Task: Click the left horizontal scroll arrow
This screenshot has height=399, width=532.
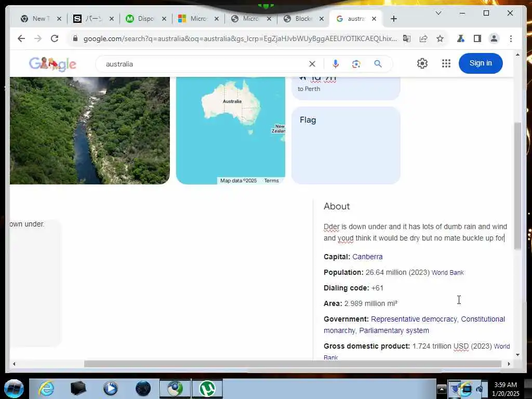Action: (x=14, y=364)
